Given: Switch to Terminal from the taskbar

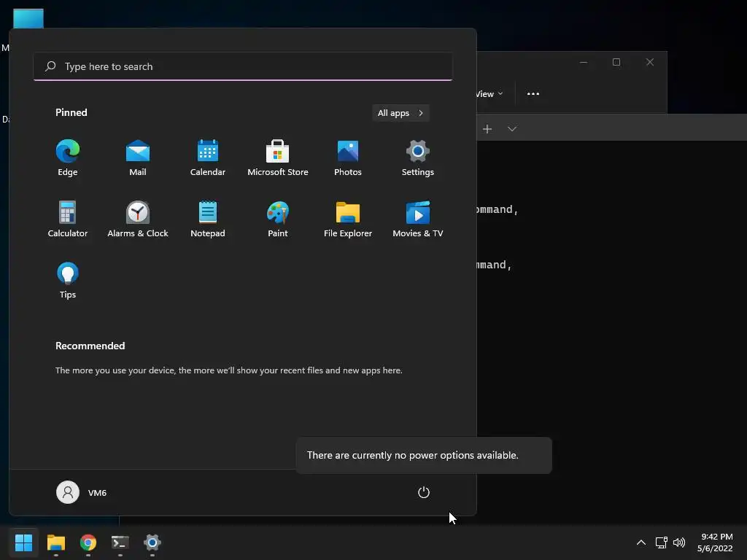Looking at the screenshot, I should click(x=120, y=542).
